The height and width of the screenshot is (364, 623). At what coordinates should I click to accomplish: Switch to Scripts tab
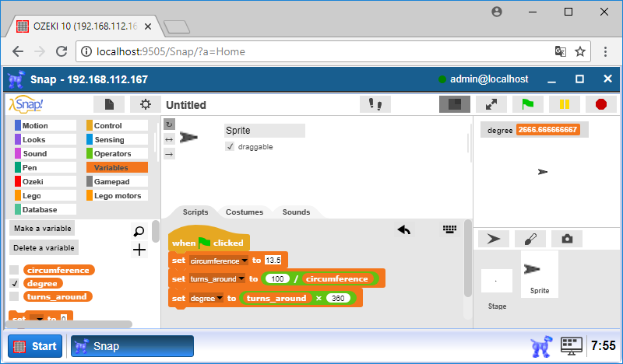tap(195, 212)
